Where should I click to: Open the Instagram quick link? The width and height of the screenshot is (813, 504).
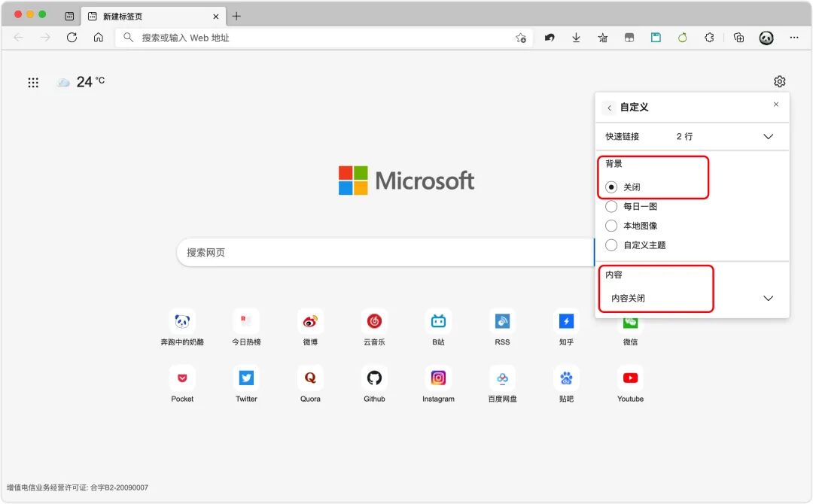438,384
